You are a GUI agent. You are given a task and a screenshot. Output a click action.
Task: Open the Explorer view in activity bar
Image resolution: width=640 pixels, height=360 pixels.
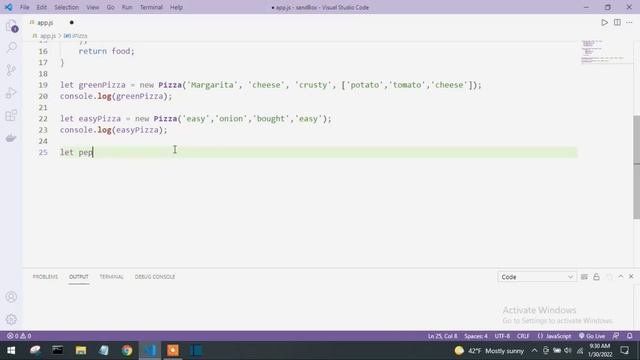pyautogui.click(x=11, y=26)
